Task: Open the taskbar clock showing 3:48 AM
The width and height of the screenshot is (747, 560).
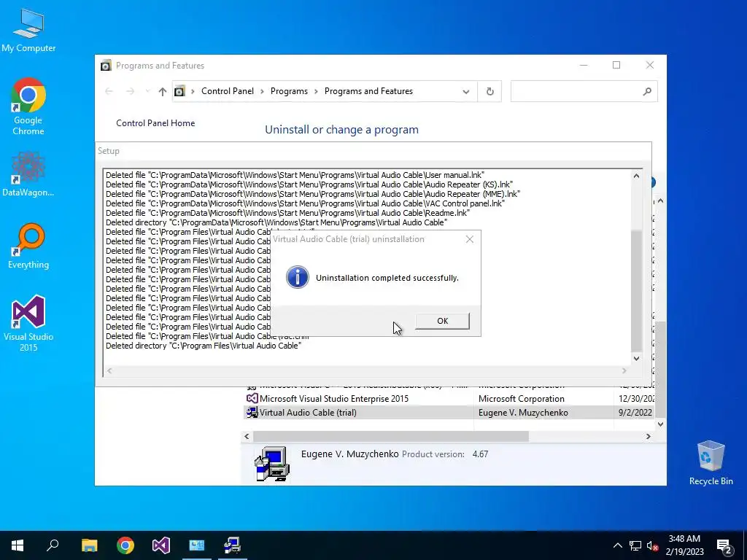Action: (x=684, y=545)
